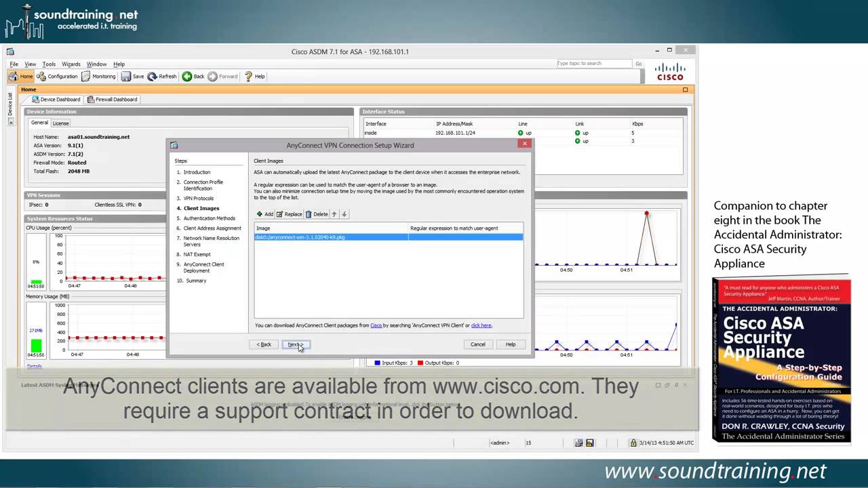Click the red Output Kbps legend swatch
Screen dimensions: 868x488
tap(420, 363)
